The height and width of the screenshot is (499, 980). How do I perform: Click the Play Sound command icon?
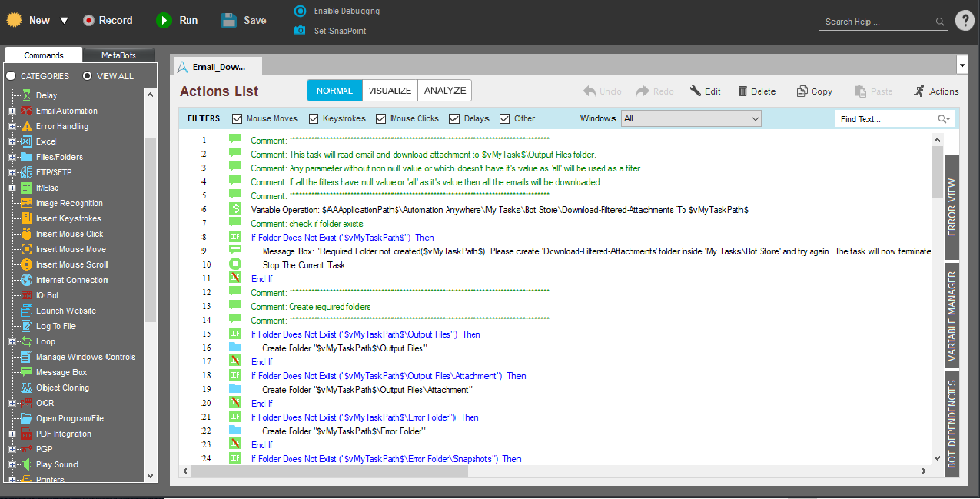pos(26,464)
